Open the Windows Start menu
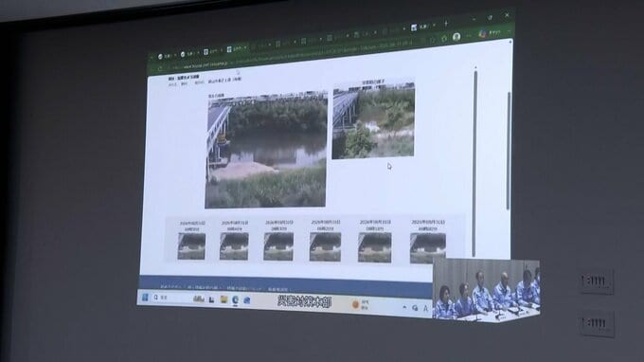The width and height of the screenshot is (644, 362). 145,297
